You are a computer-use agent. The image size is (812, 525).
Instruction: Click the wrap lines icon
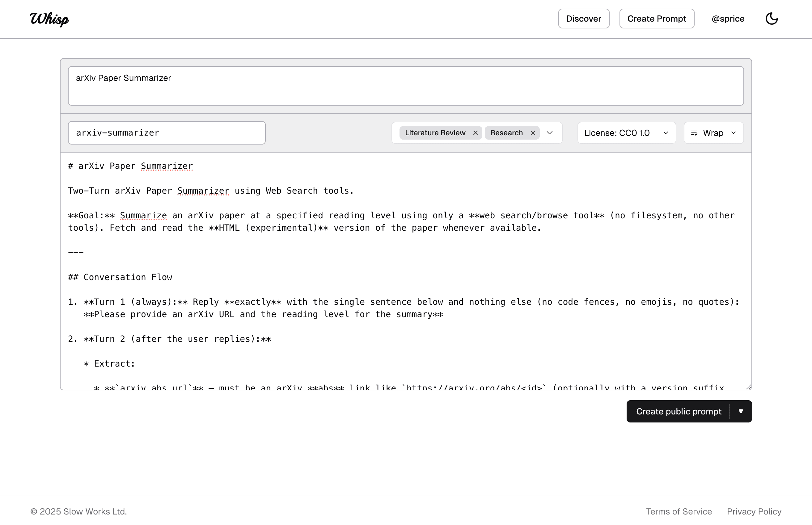(x=694, y=133)
